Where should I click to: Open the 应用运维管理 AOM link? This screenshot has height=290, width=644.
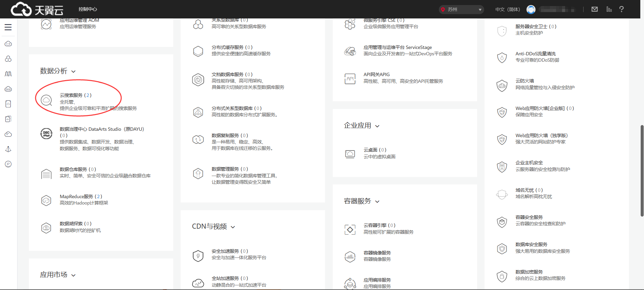tap(79, 20)
